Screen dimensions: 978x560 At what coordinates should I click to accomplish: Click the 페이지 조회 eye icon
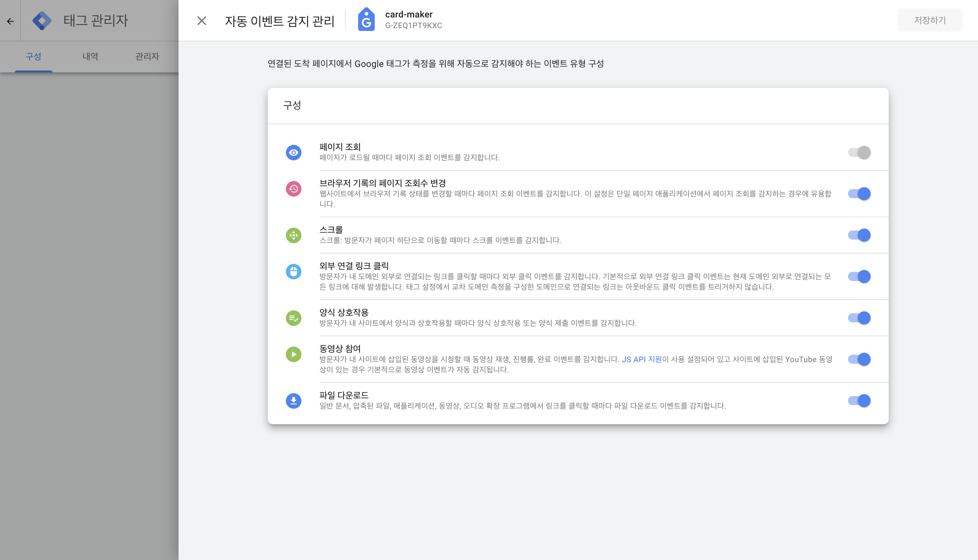(293, 152)
